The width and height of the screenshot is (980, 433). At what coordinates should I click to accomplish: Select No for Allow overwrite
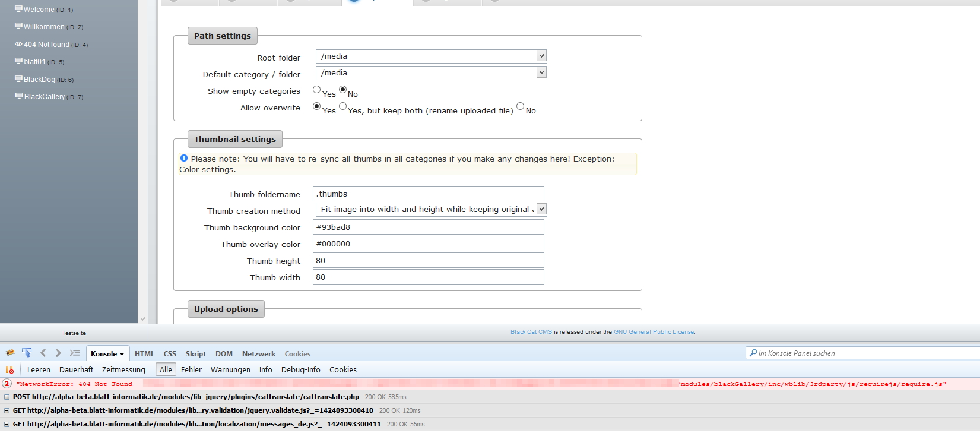tap(520, 106)
